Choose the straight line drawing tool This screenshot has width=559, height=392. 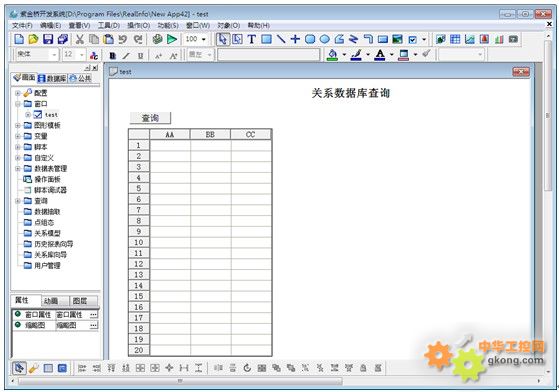[x=281, y=39]
